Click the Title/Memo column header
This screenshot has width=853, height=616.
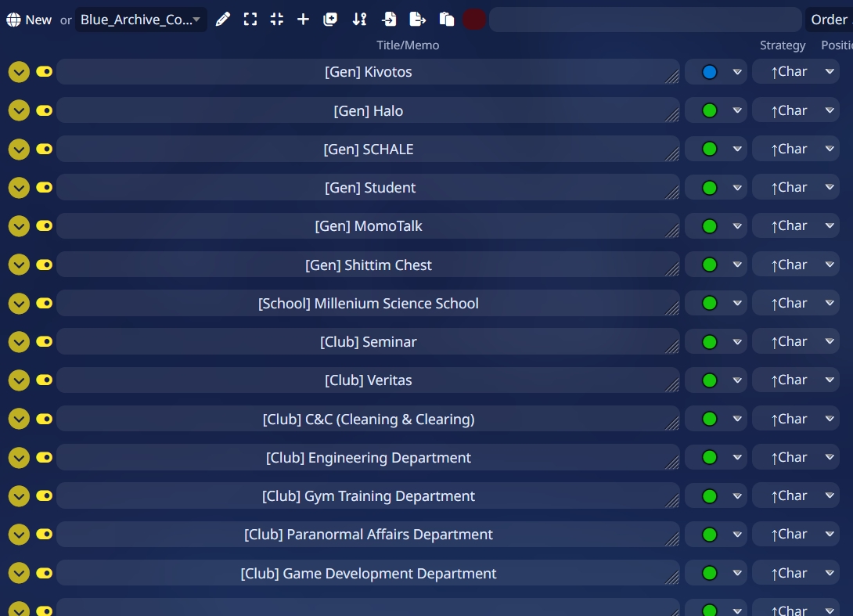(x=408, y=45)
